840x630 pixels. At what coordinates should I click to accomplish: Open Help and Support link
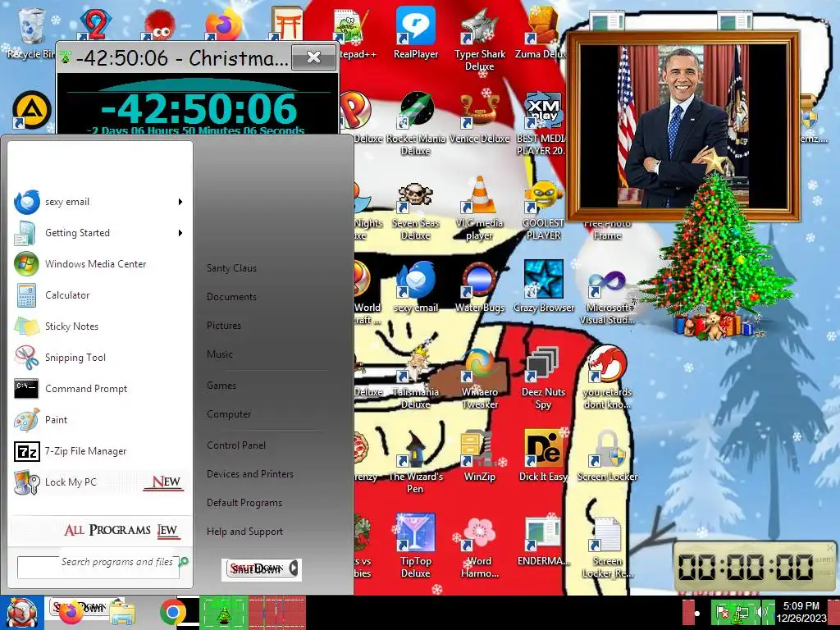coord(244,532)
